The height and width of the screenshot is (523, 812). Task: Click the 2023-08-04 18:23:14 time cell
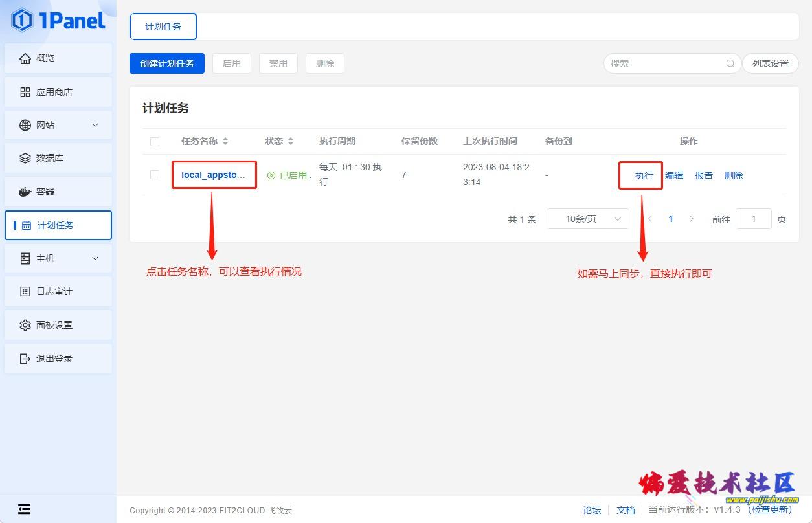496,175
